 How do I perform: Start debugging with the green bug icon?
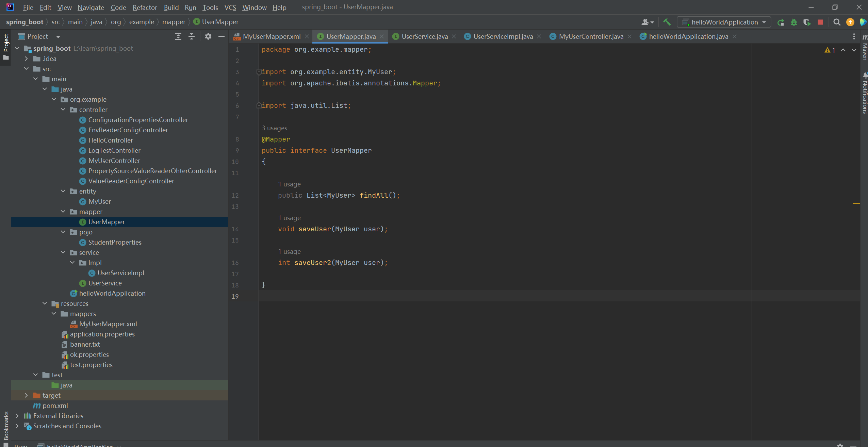point(794,22)
